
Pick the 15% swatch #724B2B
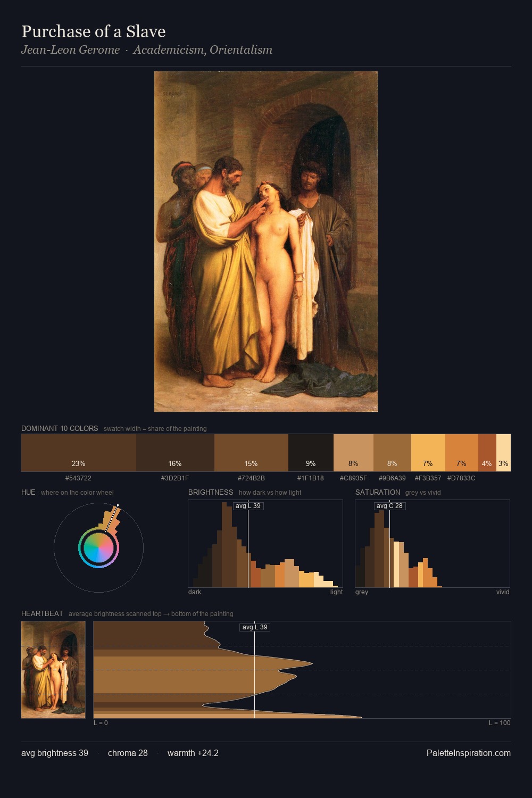click(251, 453)
